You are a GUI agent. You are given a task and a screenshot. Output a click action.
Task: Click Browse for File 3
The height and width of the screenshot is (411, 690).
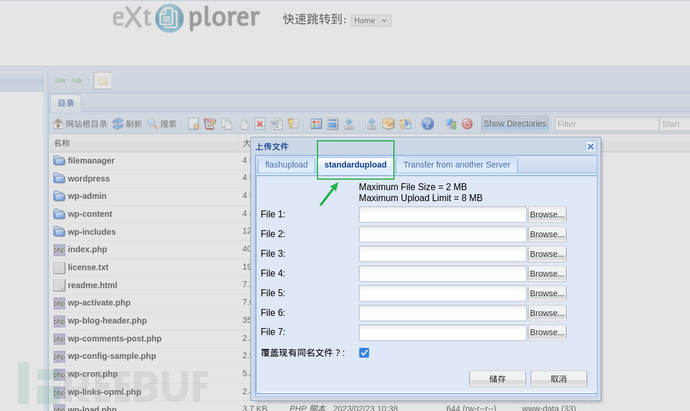(547, 254)
